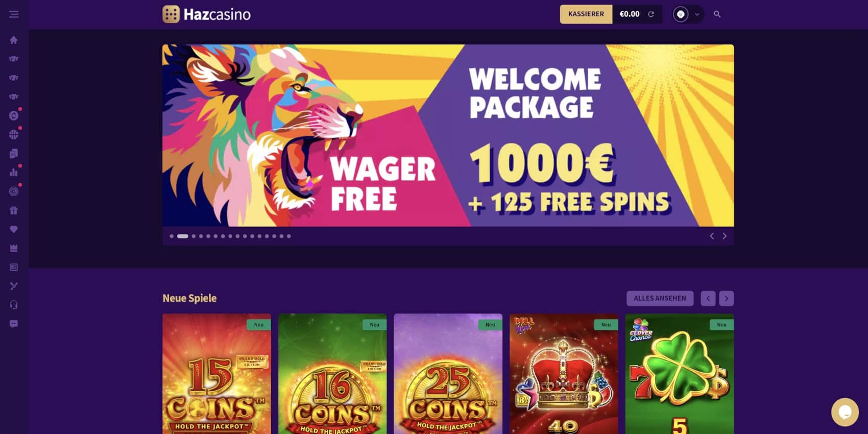Select the last banner carousel dot
The height and width of the screenshot is (434, 868).
(x=289, y=236)
